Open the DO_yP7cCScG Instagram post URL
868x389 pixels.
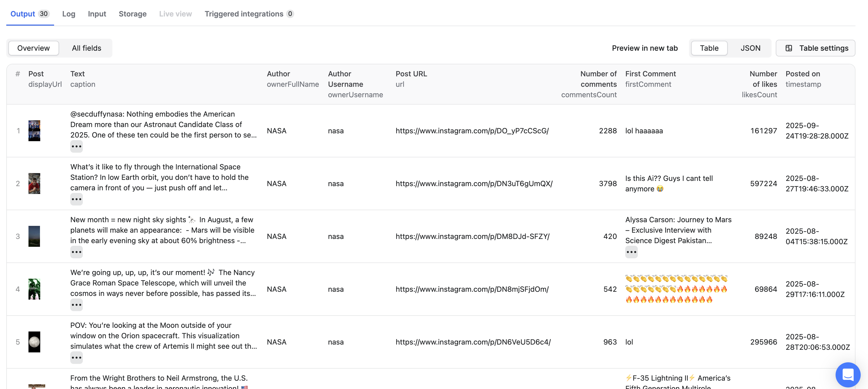472,131
